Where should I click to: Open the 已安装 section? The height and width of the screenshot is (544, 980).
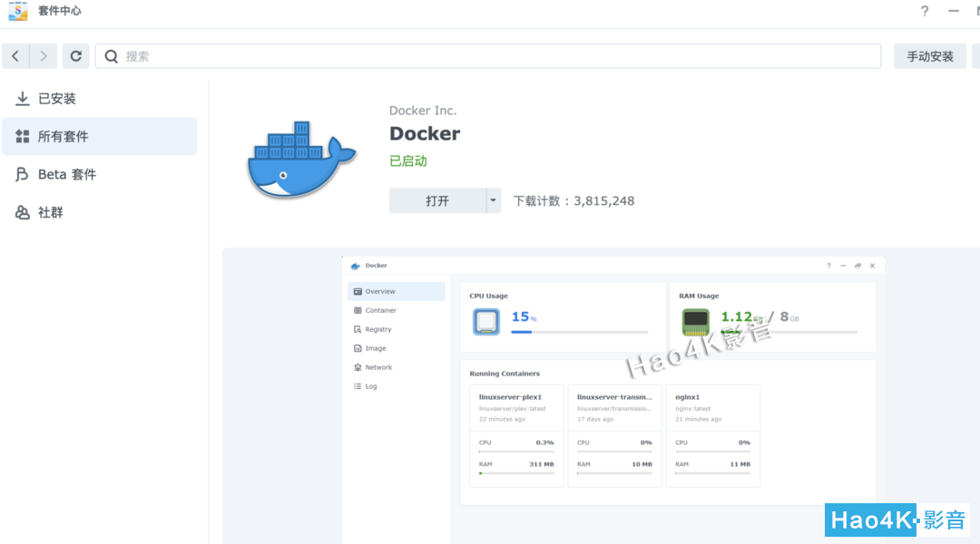[x=100, y=99]
